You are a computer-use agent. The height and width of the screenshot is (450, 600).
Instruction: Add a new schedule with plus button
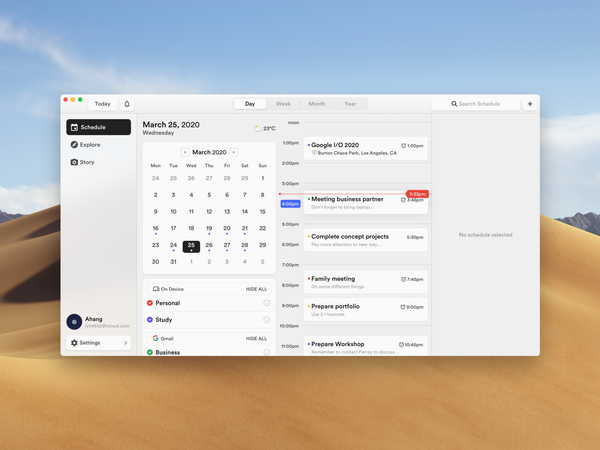coord(530,104)
